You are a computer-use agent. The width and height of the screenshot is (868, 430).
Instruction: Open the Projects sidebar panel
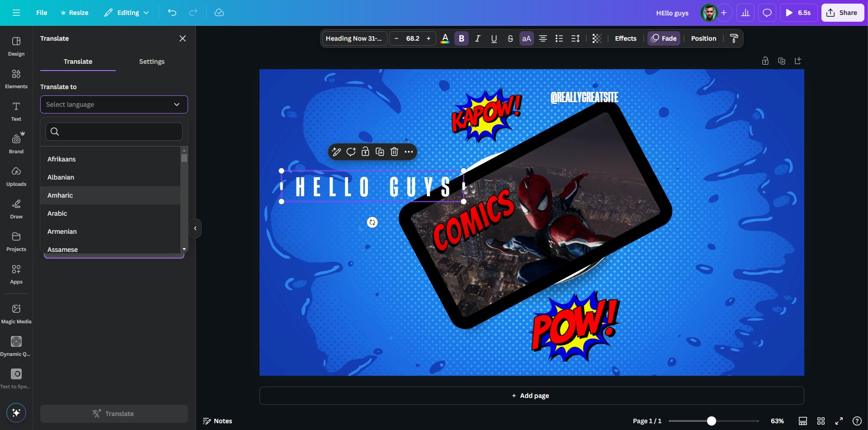pyautogui.click(x=16, y=241)
